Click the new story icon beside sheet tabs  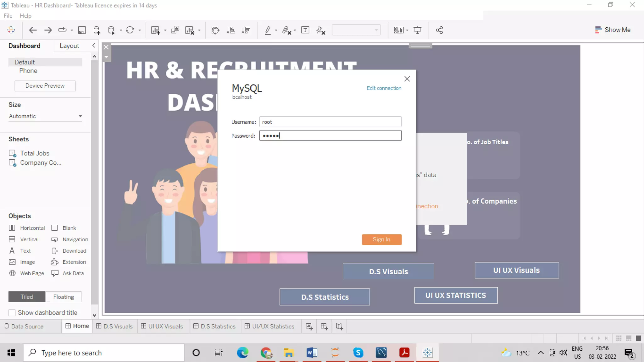339,326
